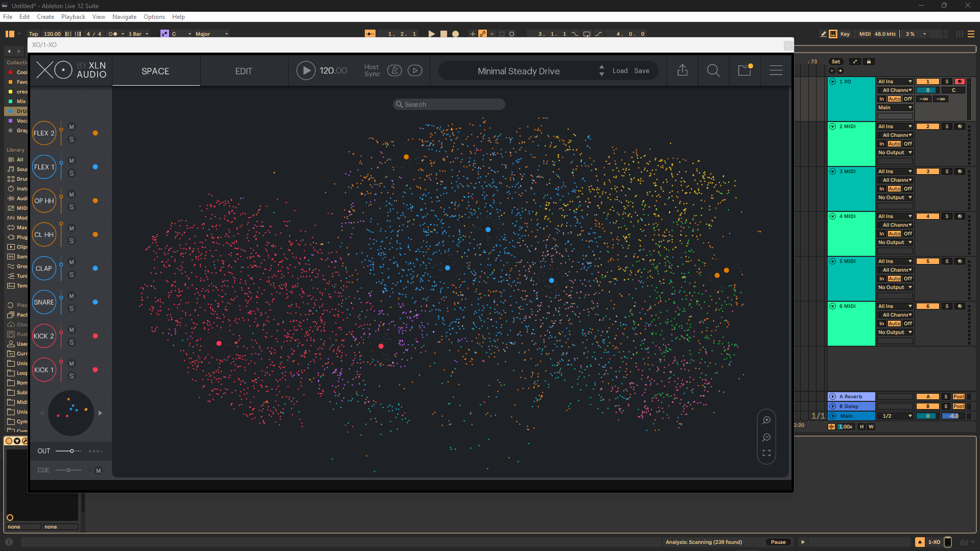Open the XO folder with notification dot
Viewport: 980px width, 551px height.
(745, 70)
